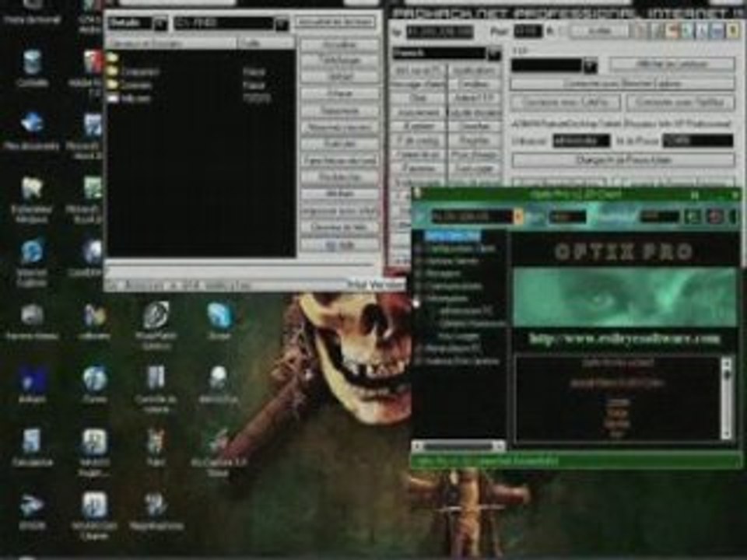Click Connecte avec TelNet button
The height and width of the screenshot is (560, 747).
pos(680,103)
